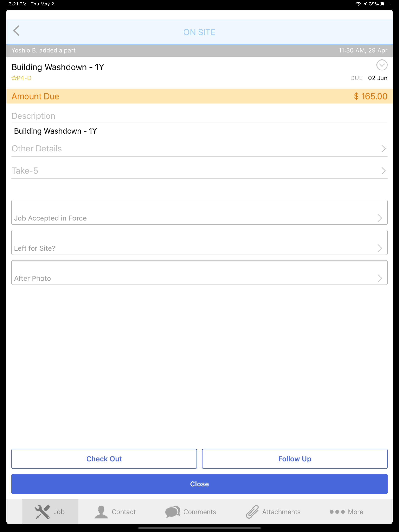The width and height of the screenshot is (399, 532).
Task: Tap the location arrow status icon
Action: point(365,4)
